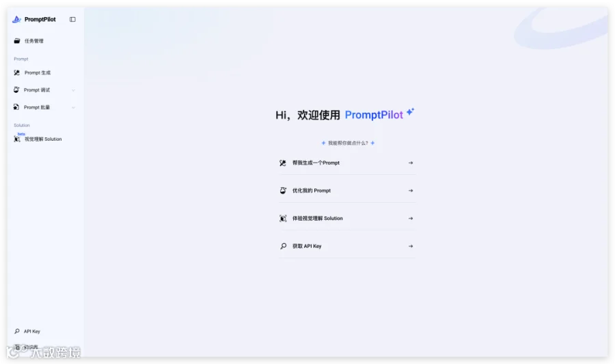Click the PromptPilot brand name in sidebar

(40, 19)
